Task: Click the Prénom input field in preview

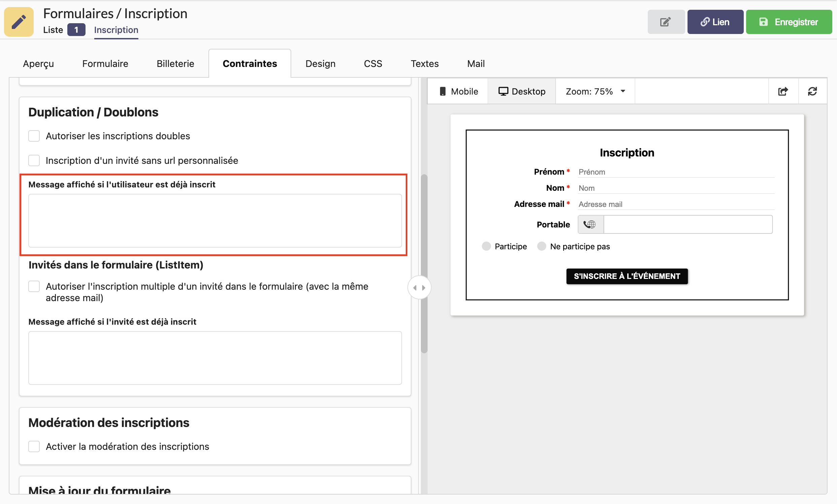Action: pos(675,172)
